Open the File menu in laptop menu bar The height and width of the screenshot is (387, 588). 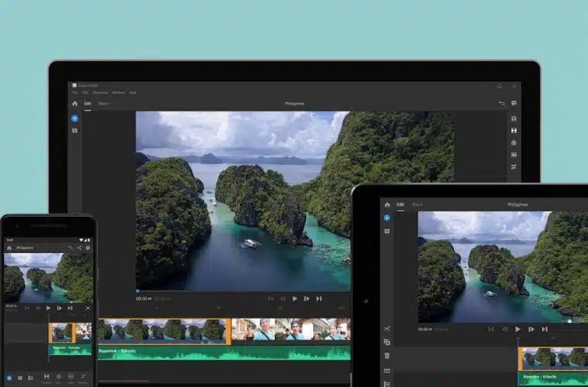75,92
